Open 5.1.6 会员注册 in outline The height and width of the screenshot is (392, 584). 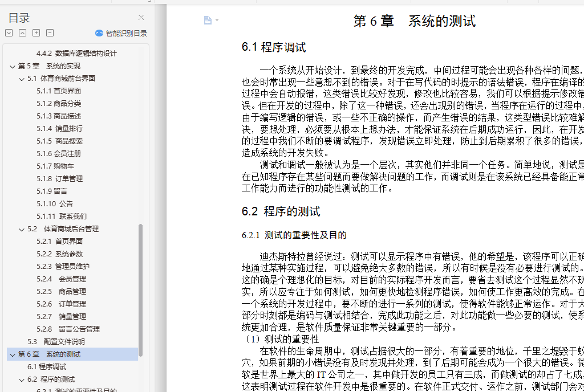(59, 154)
